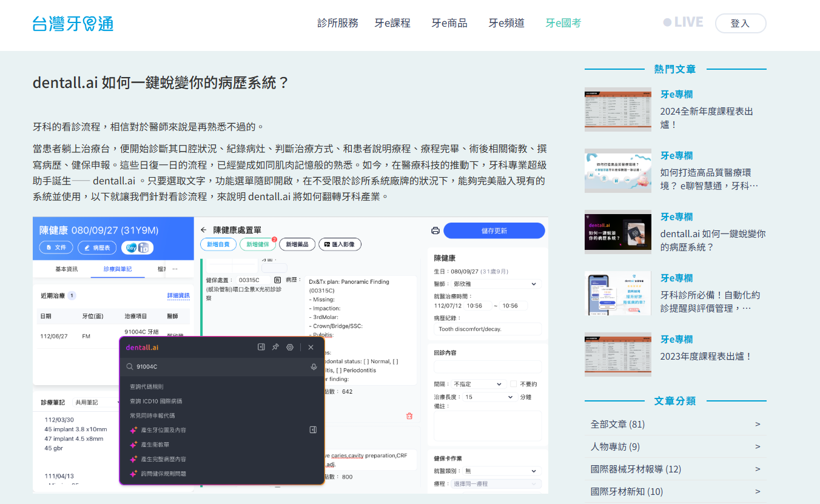
Task: Click the 台灣牙e通 site logo
Action: [73, 24]
